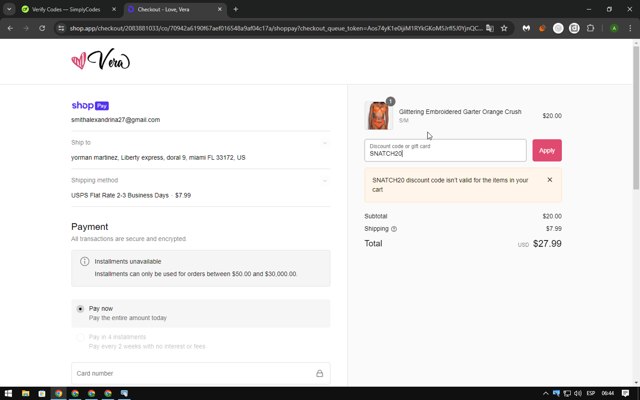Open the last taskbar app icon
Screen dimensions: 640x400
click(124, 393)
